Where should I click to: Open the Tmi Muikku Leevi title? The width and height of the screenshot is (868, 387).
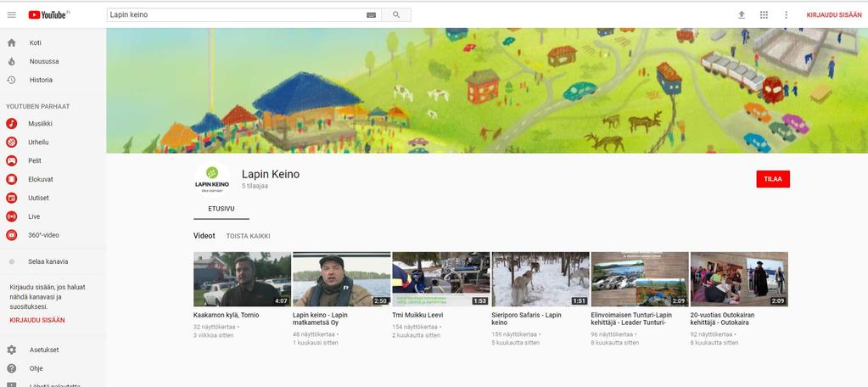[x=417, y=315]
